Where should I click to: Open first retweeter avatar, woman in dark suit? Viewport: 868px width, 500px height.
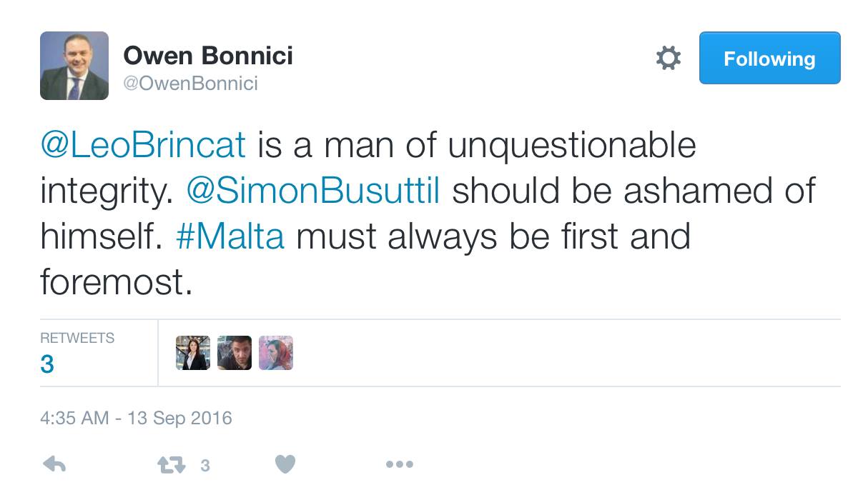[193, 353]
